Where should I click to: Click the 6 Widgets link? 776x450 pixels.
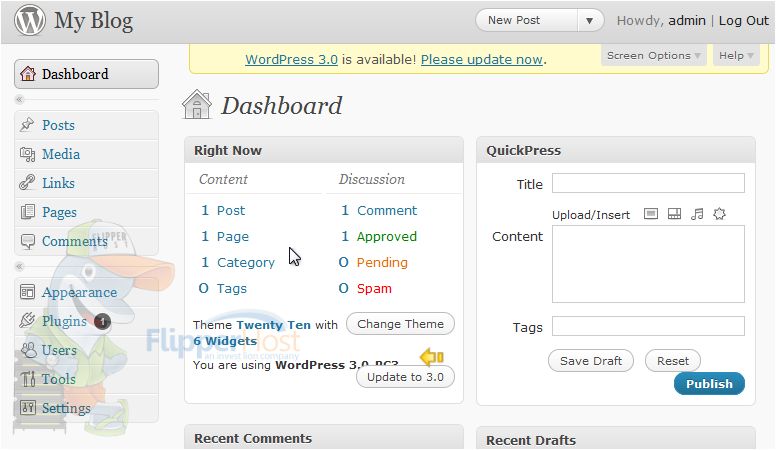(x=225, y=341)
